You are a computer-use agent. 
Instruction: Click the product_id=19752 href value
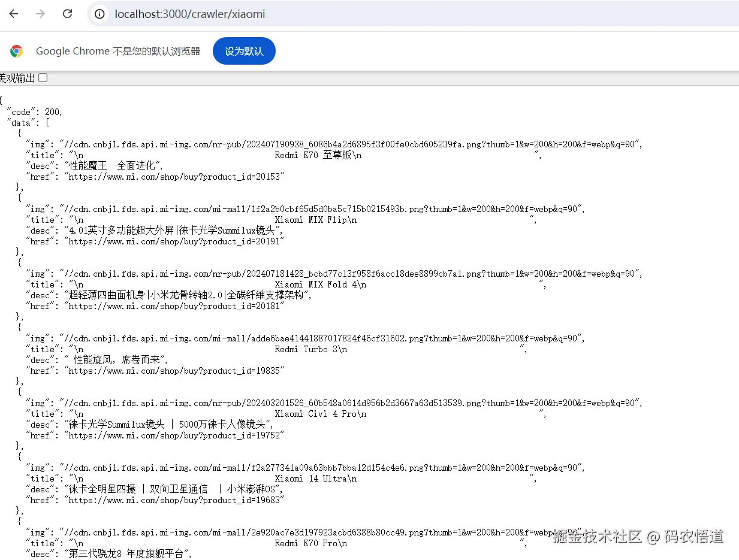pyautogui.click(x=174, y=435)
